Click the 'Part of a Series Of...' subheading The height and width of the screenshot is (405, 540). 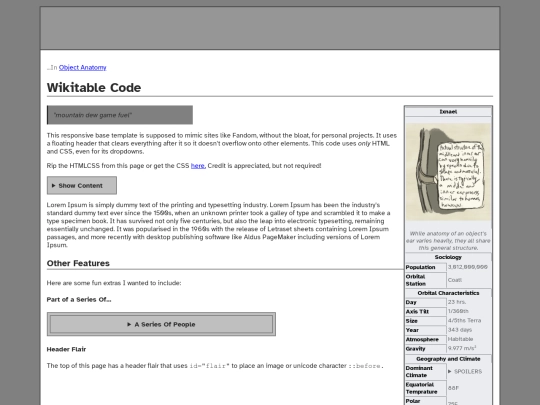79,299
